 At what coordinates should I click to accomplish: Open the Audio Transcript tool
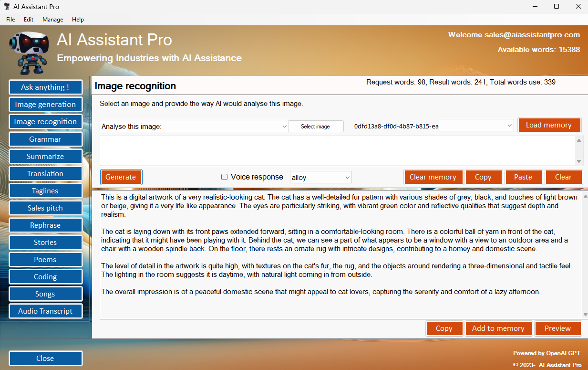[45, 311]
